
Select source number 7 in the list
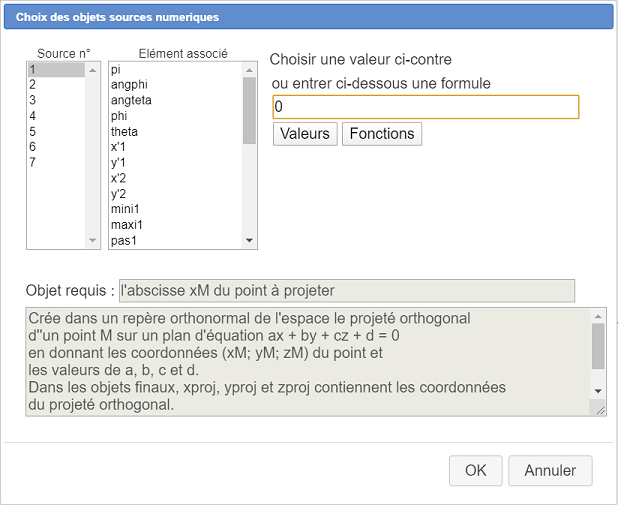pos(56,162)
